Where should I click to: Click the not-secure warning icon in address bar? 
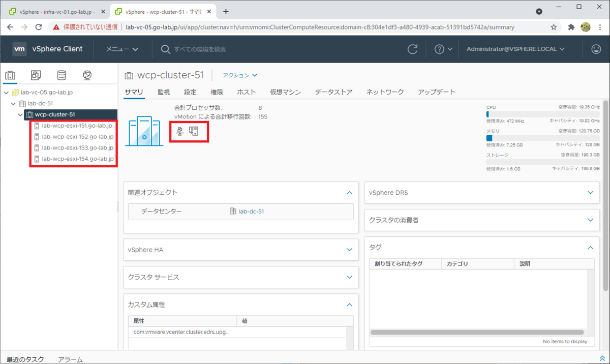tap(56, 27)
